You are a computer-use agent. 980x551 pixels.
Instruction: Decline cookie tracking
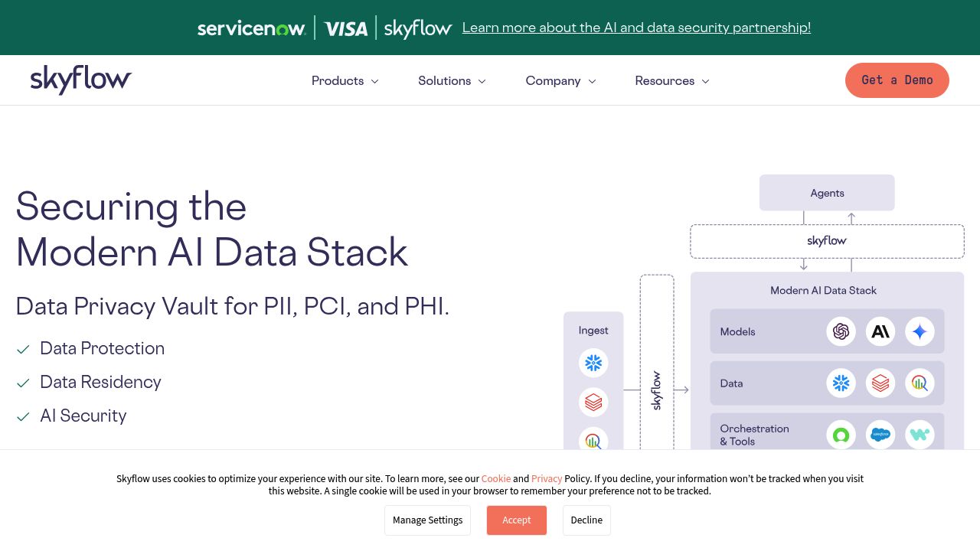(586, 520)
